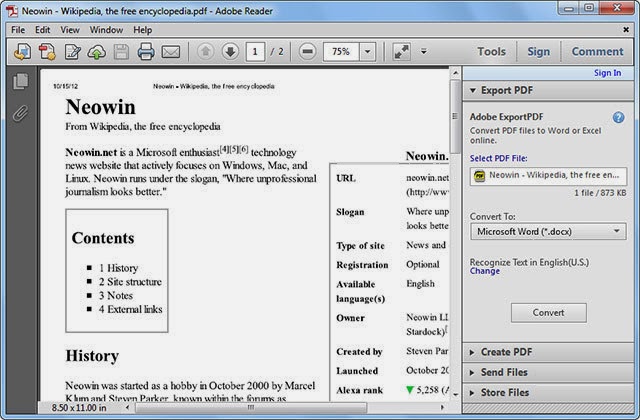
Task: Click the 'Alexa rank' table row label
Action: 360,390
